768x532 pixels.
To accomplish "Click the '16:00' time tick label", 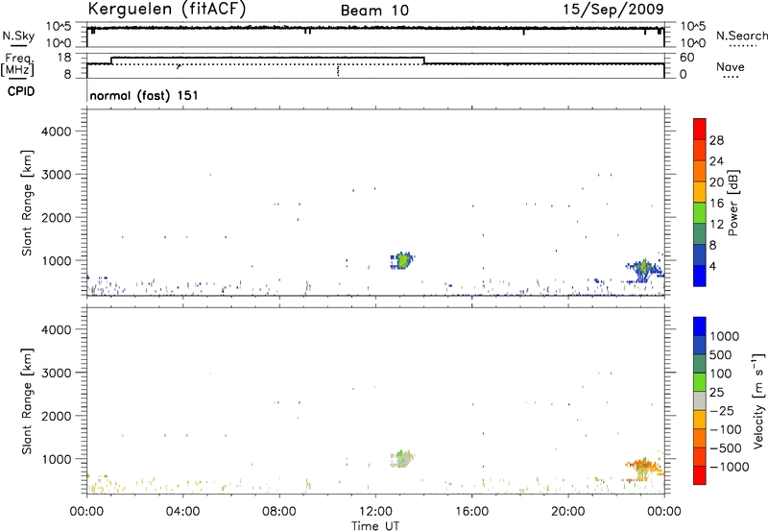I will tap(471, 512).
